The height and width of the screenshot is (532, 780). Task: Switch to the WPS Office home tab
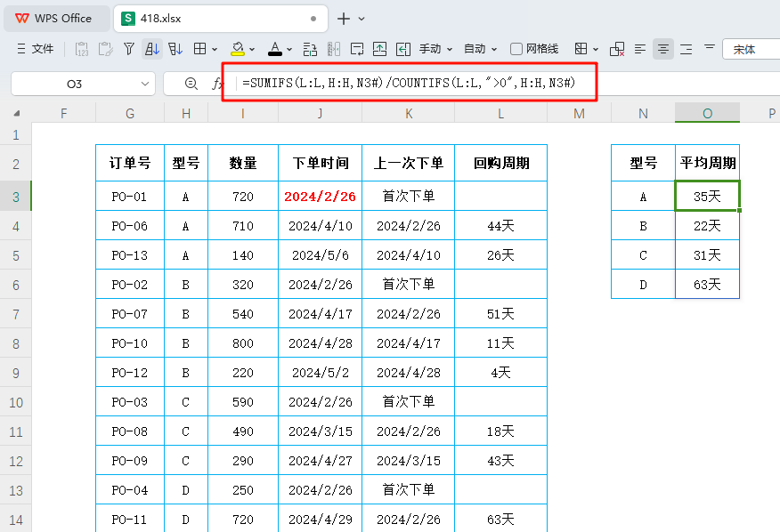point(56,19)
